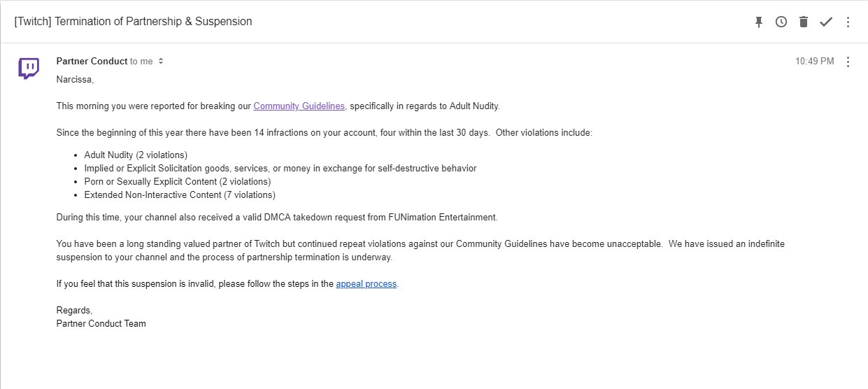Click the Partner Conduct Team signature line
Screen dimensions: 868x389
[101, 324]
